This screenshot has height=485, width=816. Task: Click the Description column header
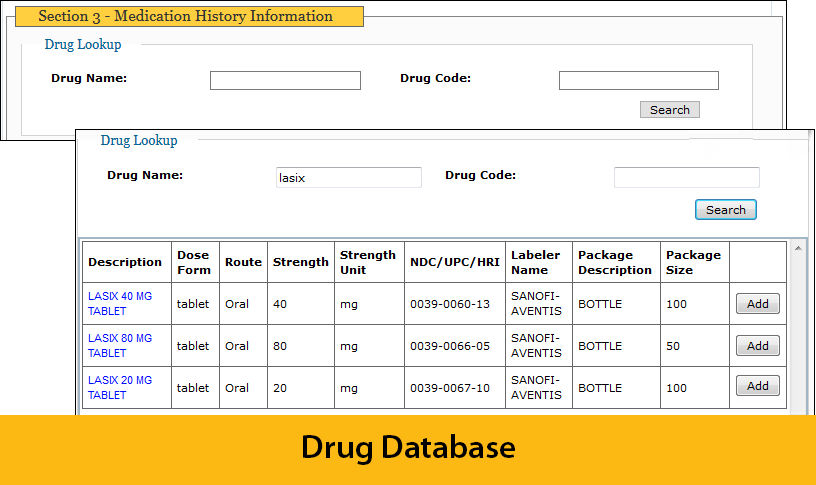coord(125,262)
